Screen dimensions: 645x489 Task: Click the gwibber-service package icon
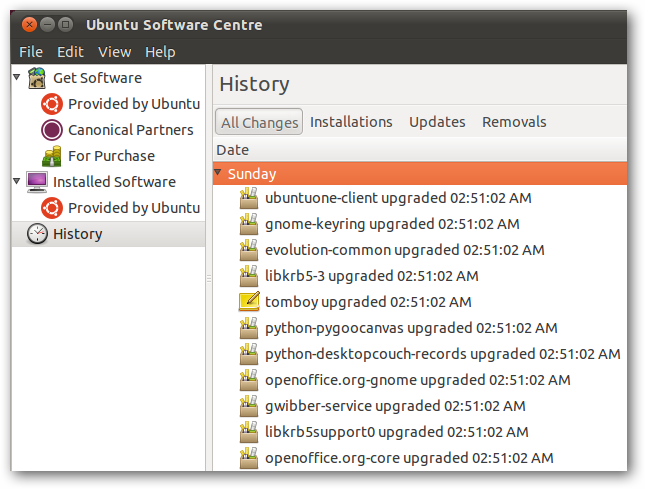pos(249,406)
